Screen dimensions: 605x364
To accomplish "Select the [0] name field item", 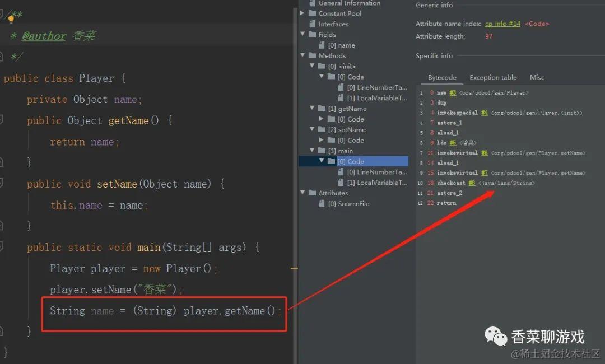I will click(x=342, y=45).
